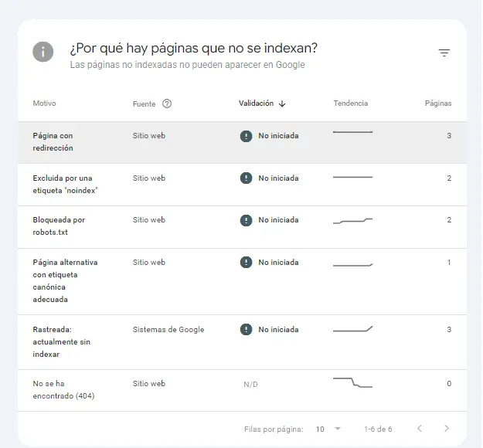Sort by the Motivo column header
This screenshot has width=483, height=448.
[x=44, y=104]
